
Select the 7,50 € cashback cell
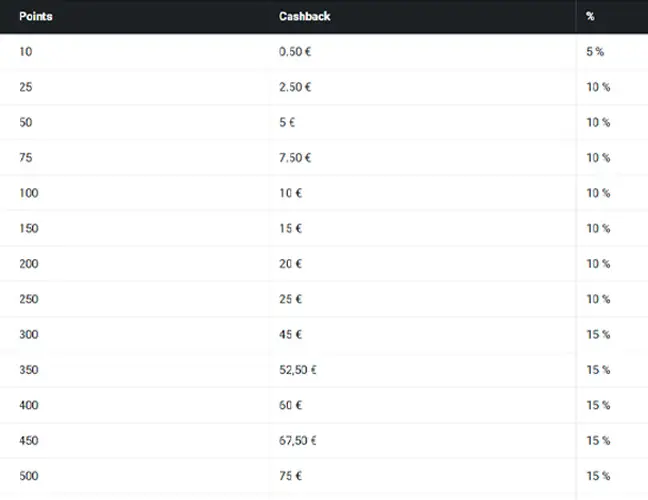(295, 158)
